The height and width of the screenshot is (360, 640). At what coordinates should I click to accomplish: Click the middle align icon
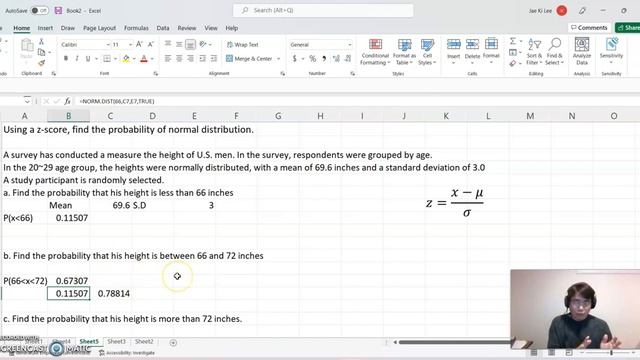pos(179,44)
